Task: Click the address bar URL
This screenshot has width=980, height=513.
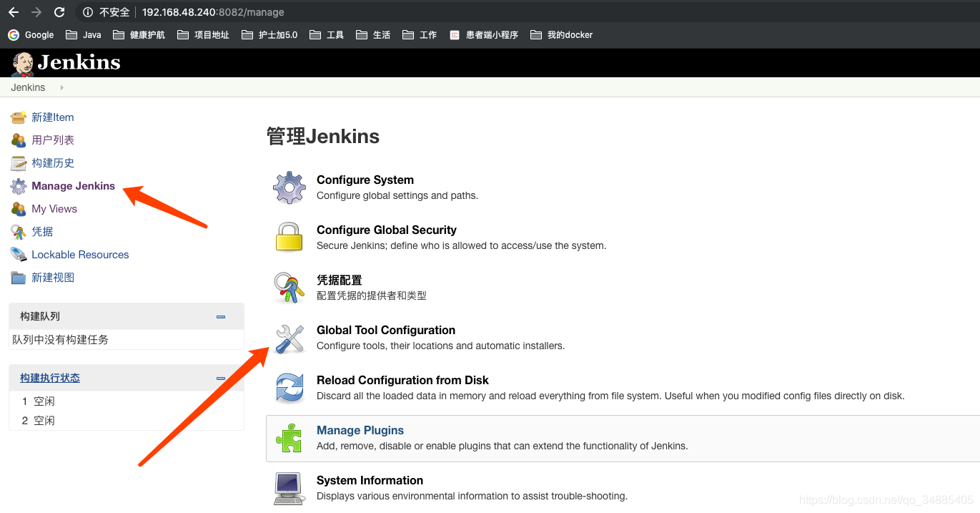Action: coord(213,12)
